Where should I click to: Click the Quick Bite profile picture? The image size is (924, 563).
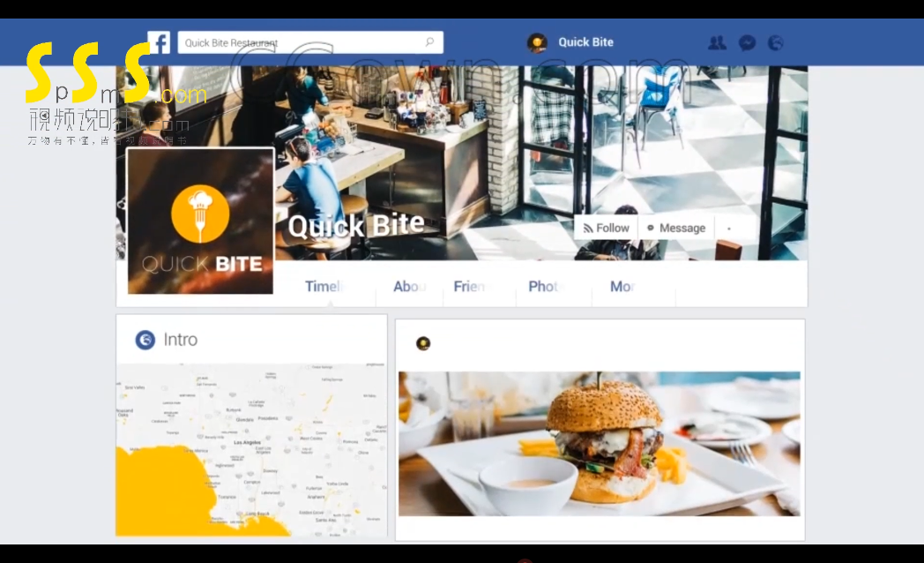click(x=200, y=221)
